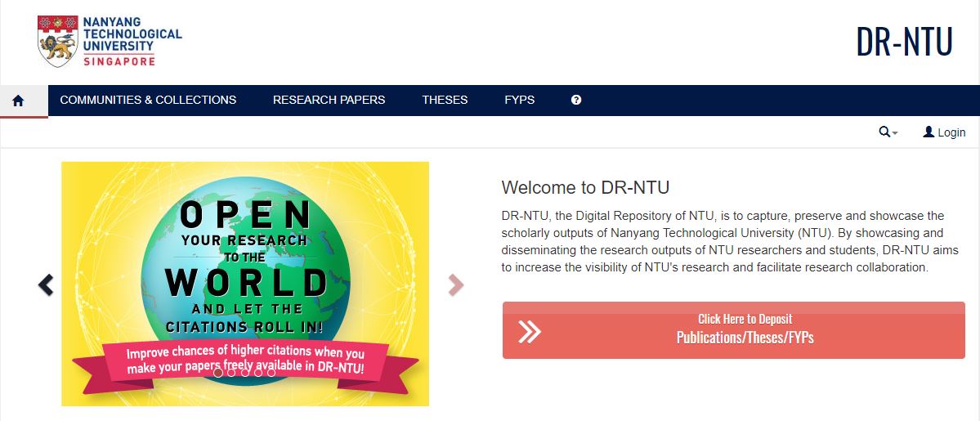This screenshot has width=980, height=421.
Task: Open the Research Papers menu
Action: click(329, 100)
